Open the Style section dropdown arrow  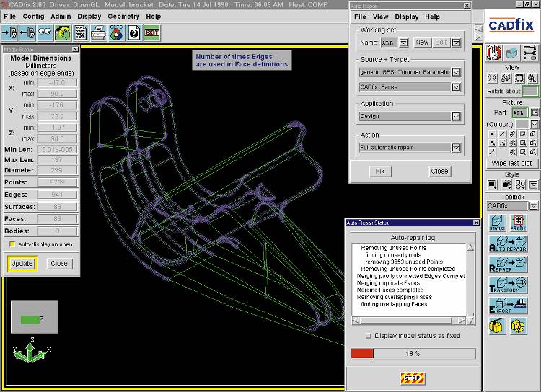[534, 184]
